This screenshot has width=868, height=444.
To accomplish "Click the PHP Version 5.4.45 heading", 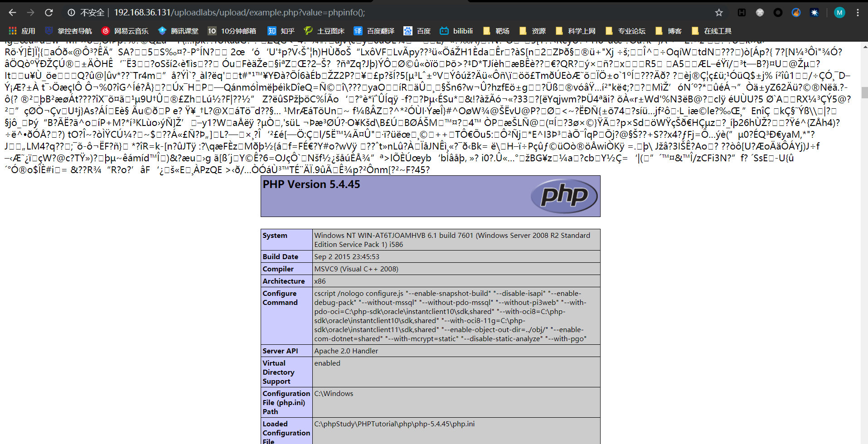I will pos(311,184).
